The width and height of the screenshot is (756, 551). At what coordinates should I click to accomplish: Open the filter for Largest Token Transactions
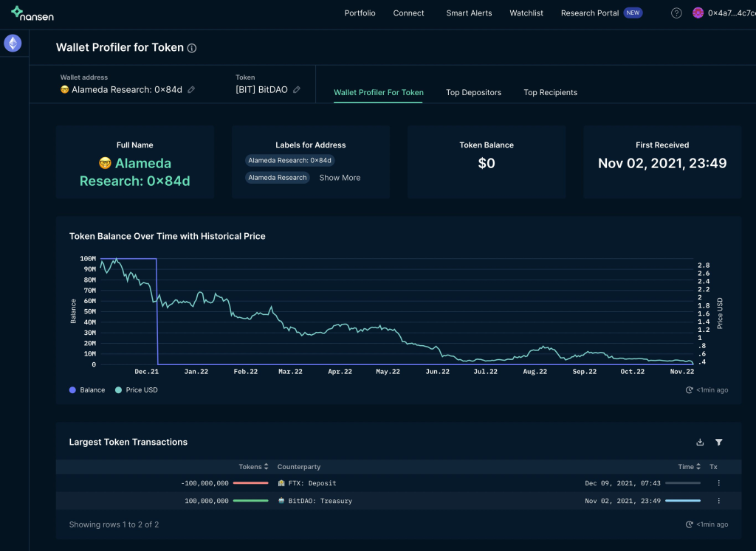coord(719,442)
